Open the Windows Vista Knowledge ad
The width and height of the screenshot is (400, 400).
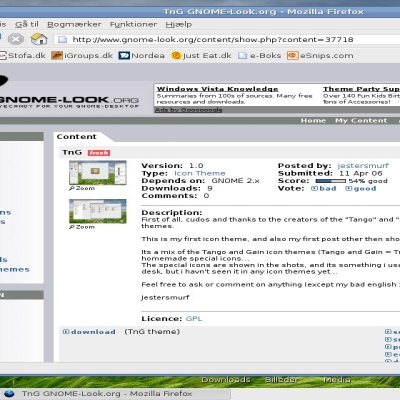point(217,89)
